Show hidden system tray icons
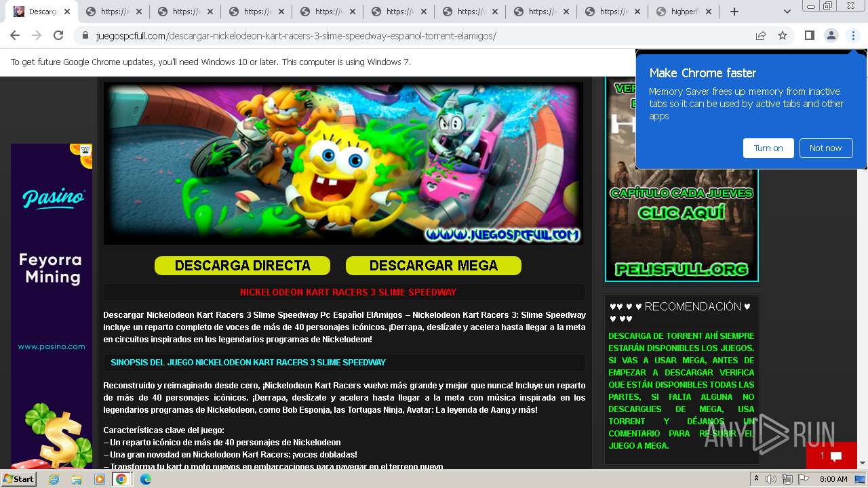This screenshot has width=868, height=488. click(x=756, y=479)
